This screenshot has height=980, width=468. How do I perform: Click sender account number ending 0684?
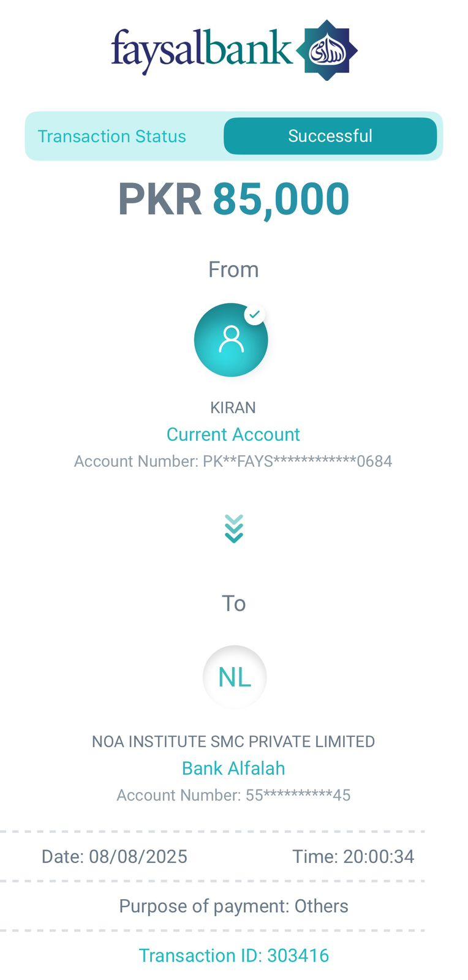pos(233,461)
